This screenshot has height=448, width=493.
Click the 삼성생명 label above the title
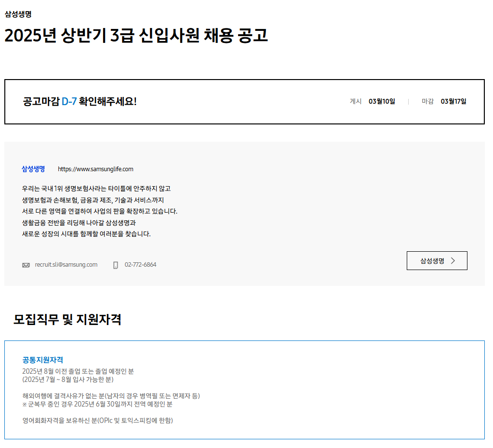[18, 14]
